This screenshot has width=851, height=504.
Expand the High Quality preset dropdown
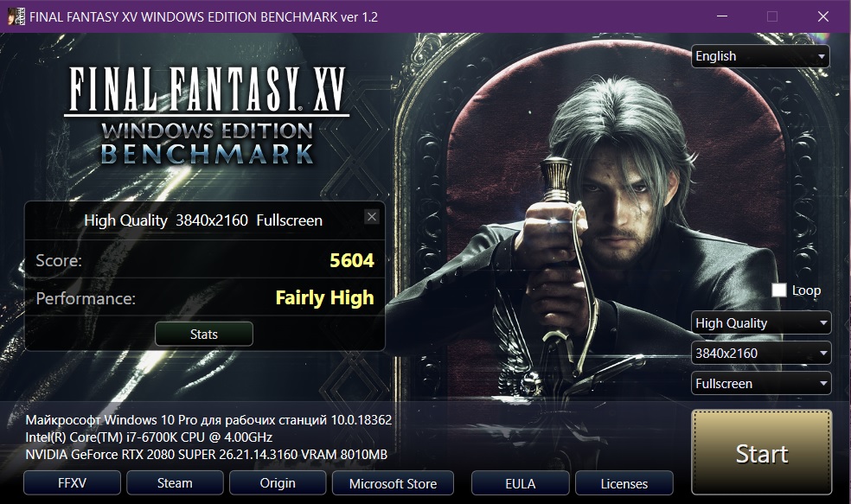(x=761, y=323)
